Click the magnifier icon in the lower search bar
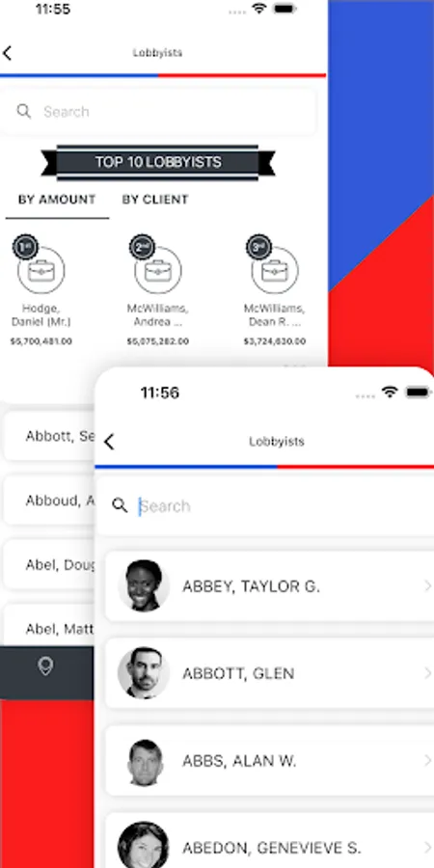 click(120, 505)
